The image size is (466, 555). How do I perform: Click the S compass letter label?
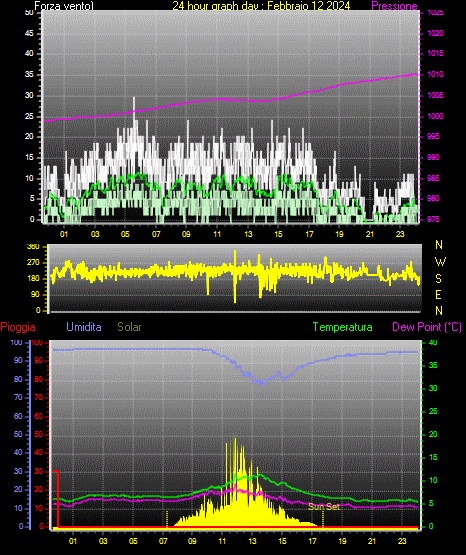438,279
